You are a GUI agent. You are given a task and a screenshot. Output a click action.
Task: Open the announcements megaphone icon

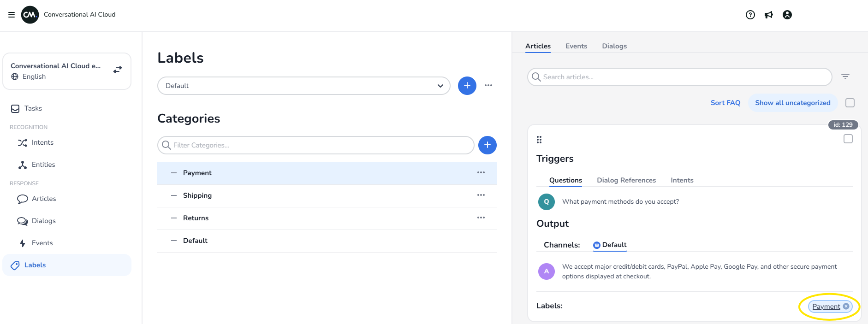click(769, 15)
